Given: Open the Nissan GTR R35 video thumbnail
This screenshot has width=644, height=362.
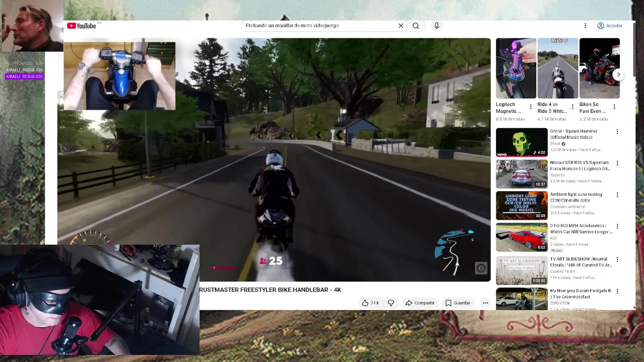Looking at the screenshot, I should point(522,174).
